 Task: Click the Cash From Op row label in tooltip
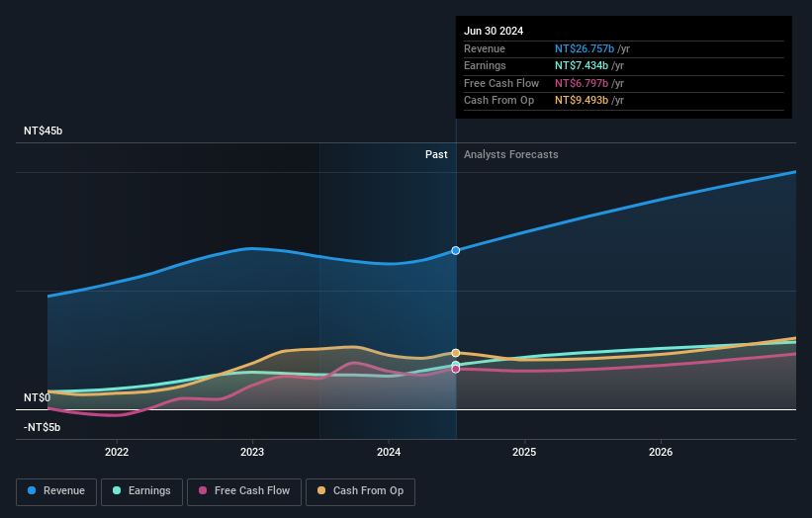click(498, 101)
